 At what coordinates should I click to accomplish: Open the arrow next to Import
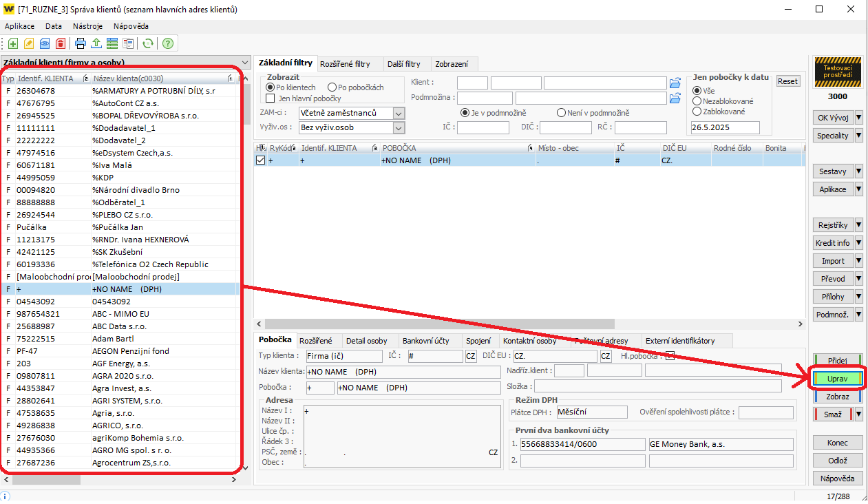858,261
